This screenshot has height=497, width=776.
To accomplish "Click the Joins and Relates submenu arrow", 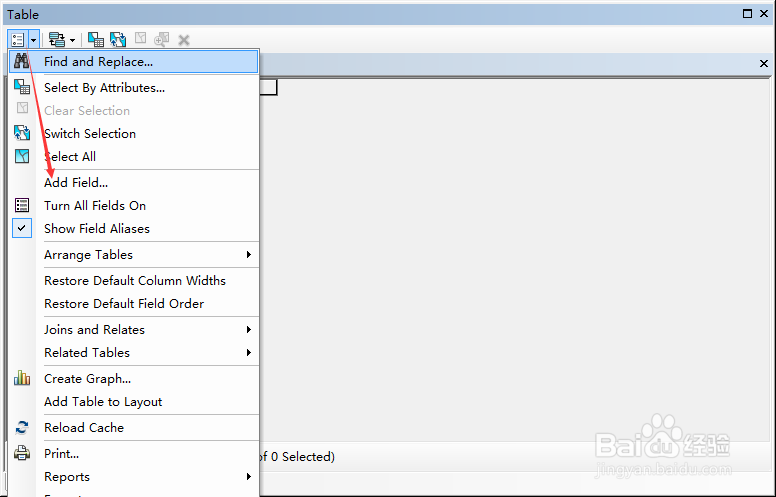I will point(249,329).
